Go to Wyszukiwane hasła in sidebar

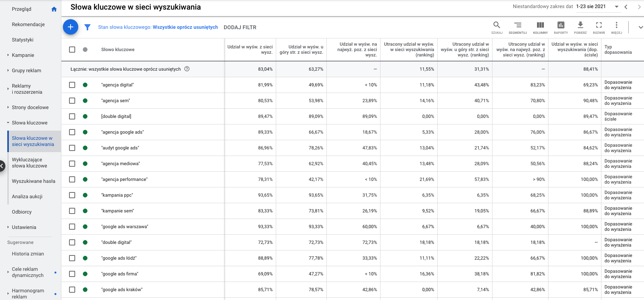(x=33, y=181)
